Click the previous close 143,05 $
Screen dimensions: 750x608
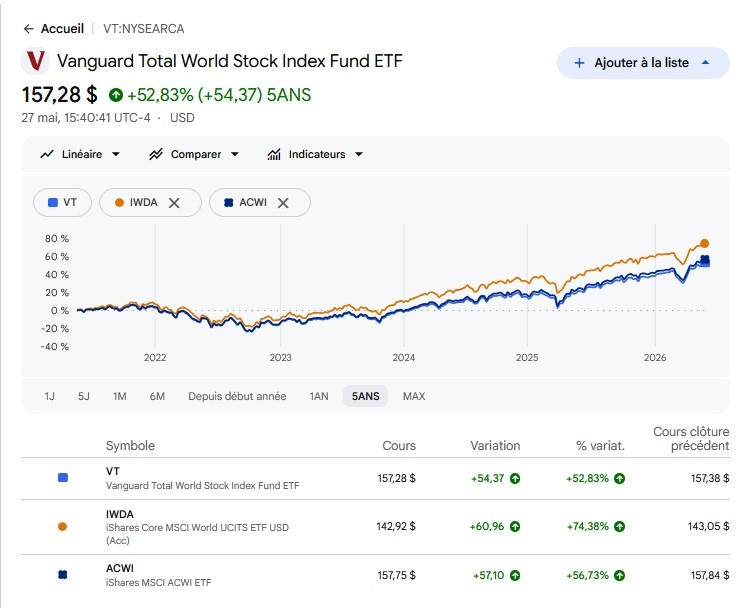tap(708, 527)
